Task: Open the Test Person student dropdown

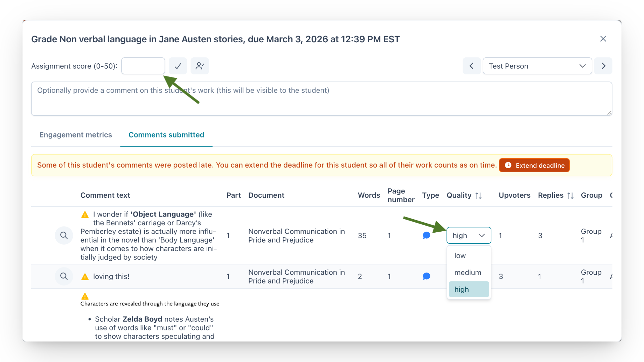Action: [537, 66]
